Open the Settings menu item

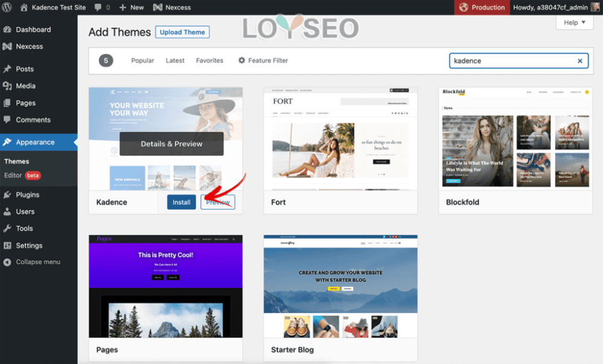tap(29, 246)
